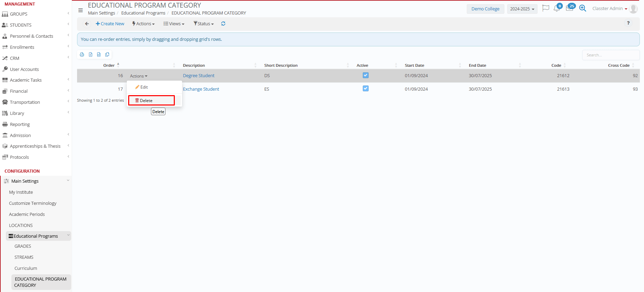The image size is (644, 292).
Task: Open the 2024-2025 academic year dropdown
Action: coord(522,9)
